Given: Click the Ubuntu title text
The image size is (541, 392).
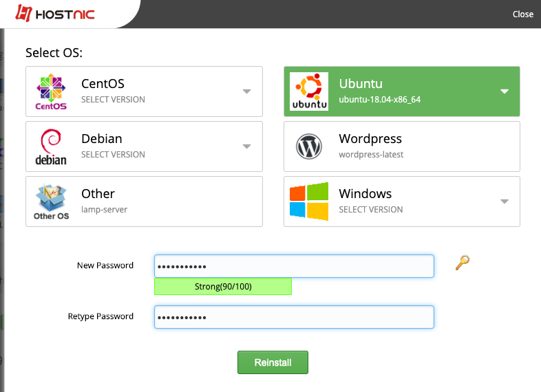Looking at the screenshot, I should pos(361,84).
